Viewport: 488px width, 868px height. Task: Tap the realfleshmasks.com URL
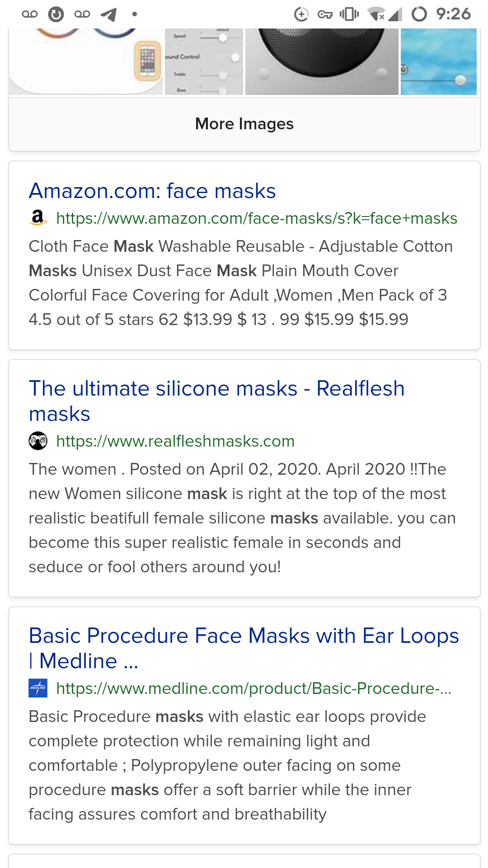(x=175, y=441)
